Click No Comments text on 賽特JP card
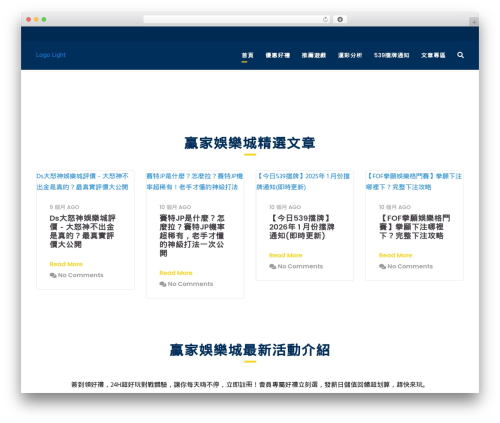The image size is (500, 423). (190, 284)
